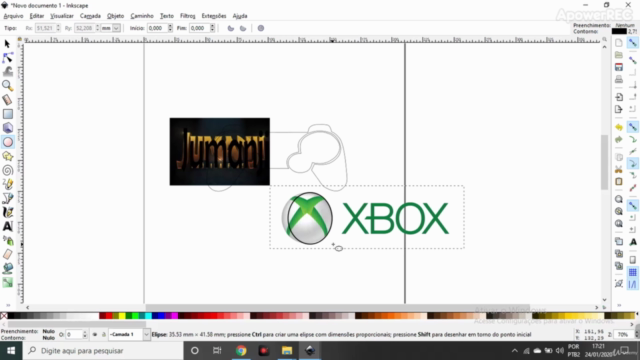Open the Extensões menu
The width and height of the screenshot is (640, 360).
(x=214, y=16)
